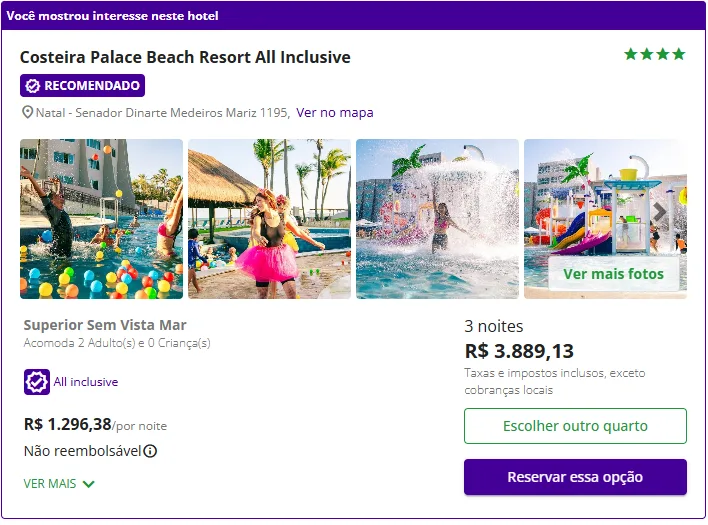Image resolution: width=708 pixels, height=525 pixels.
Task: Open the Não reembolsável info icon
Action: point(150,451)
